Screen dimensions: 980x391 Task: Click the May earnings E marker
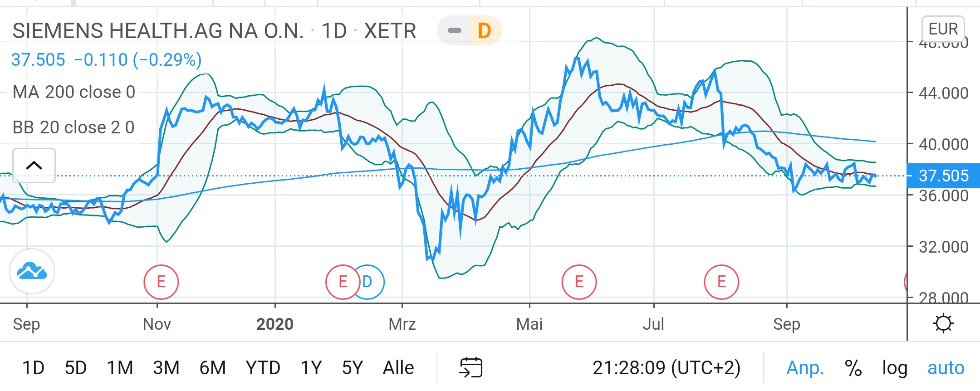(x=579, y=282)
